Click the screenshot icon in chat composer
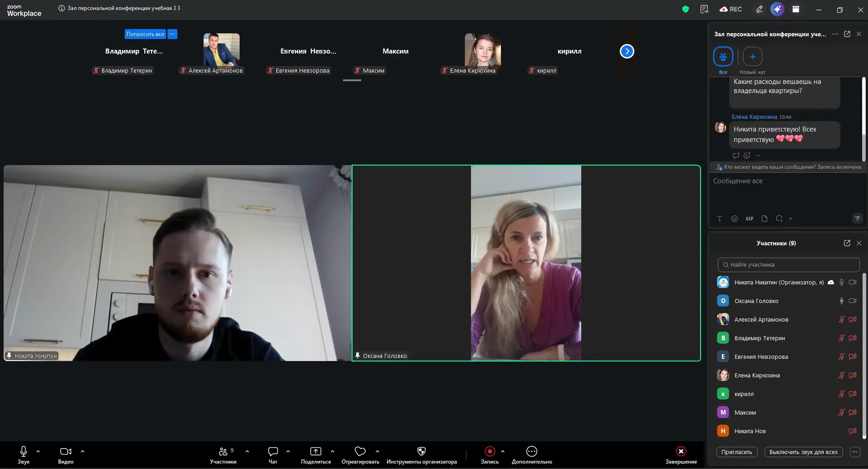This screenshot has width=868, height=469. (779, 219)
